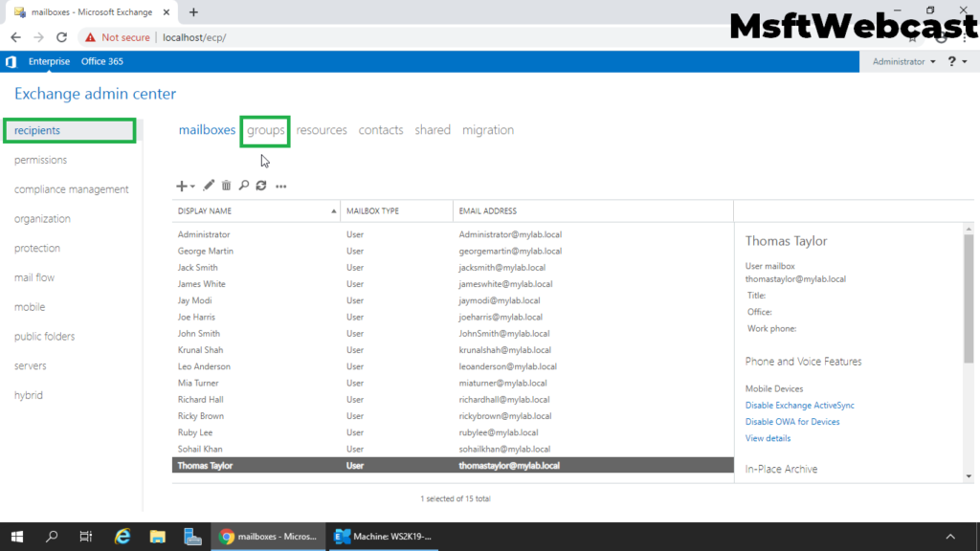
Task: Open protection in left navigation
Action: (x=37, y=248)
